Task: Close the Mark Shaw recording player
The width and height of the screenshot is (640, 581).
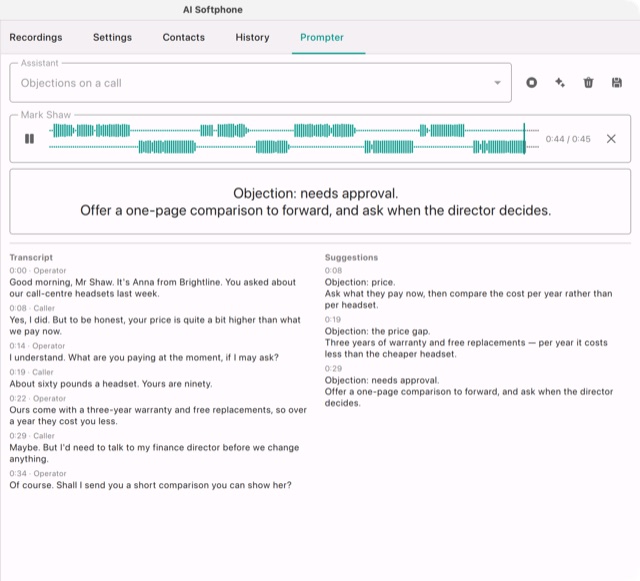Action: (611, 139)
